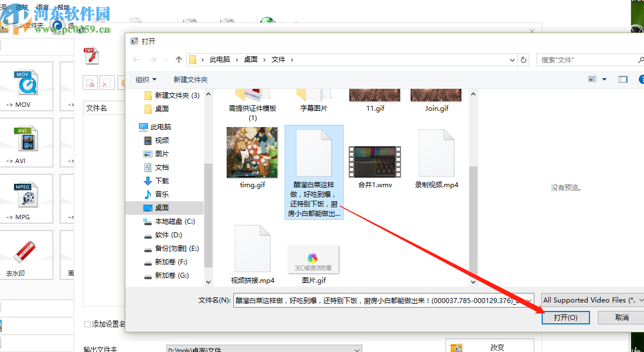Select 此电脑 in navigation tree
The width and height of the screenshot is (644, 352).
(155, 127)
